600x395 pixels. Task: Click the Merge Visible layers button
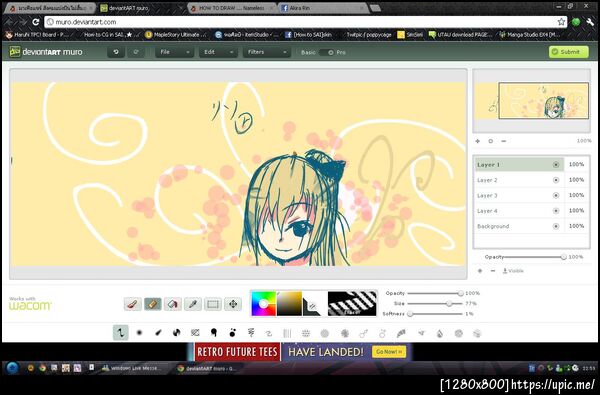(x=513, y=271)
